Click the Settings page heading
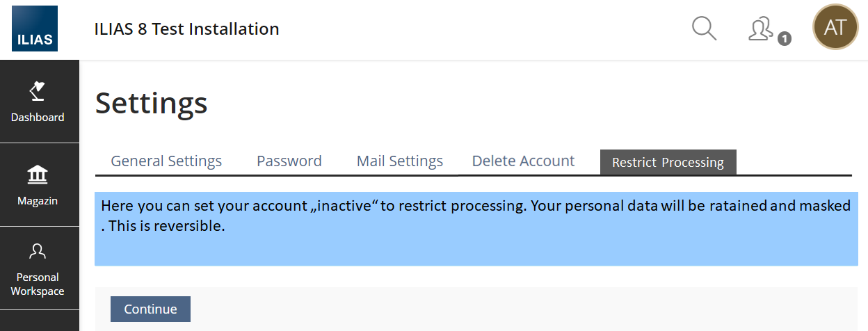Viewport: 868px width, 331px height. click(151, 103)
